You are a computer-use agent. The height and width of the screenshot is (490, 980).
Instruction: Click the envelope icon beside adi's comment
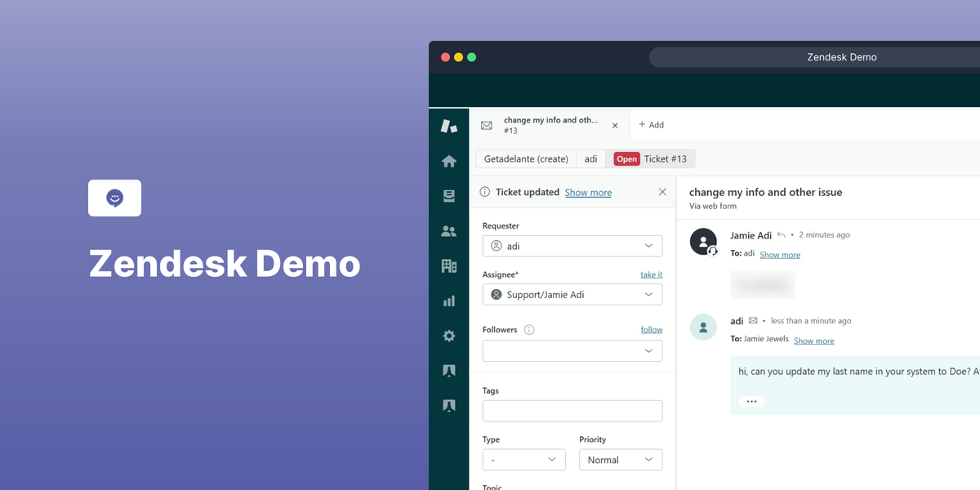pos(753,321)
